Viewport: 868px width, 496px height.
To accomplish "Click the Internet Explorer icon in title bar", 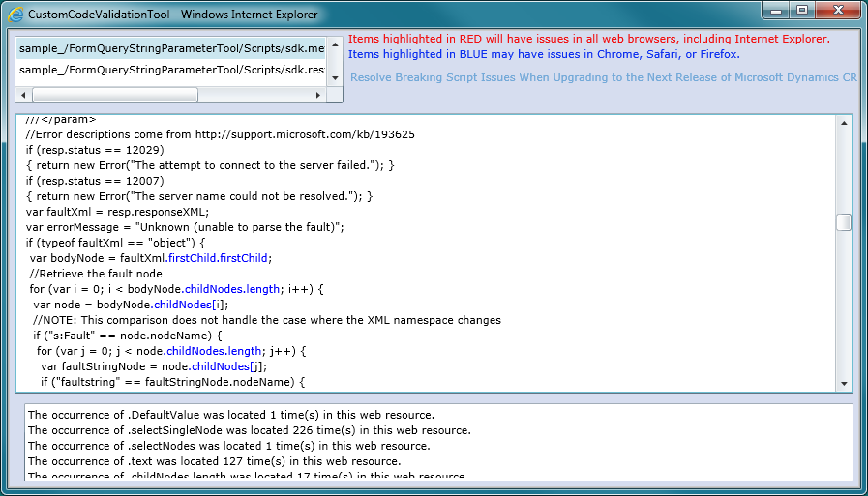I will pyautogui.click(x=15, y=15).
